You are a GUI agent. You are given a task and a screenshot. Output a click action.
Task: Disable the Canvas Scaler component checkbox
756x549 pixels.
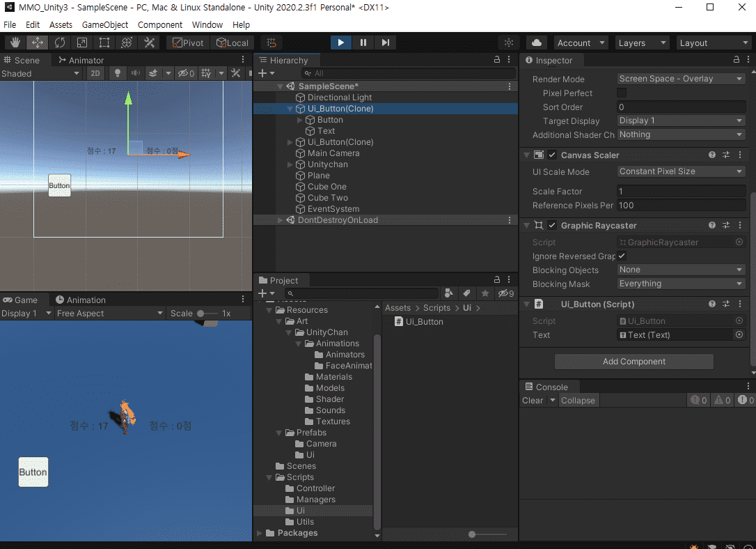click(552, 155)
